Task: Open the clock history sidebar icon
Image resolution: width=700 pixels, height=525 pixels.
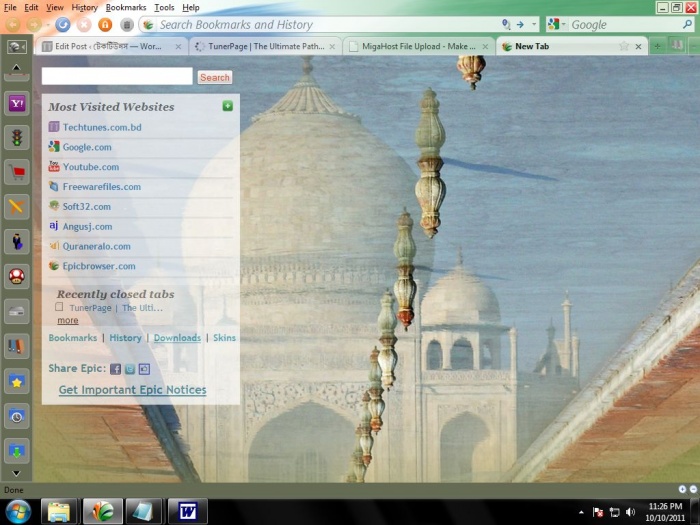Action: [x=17, y=417]
